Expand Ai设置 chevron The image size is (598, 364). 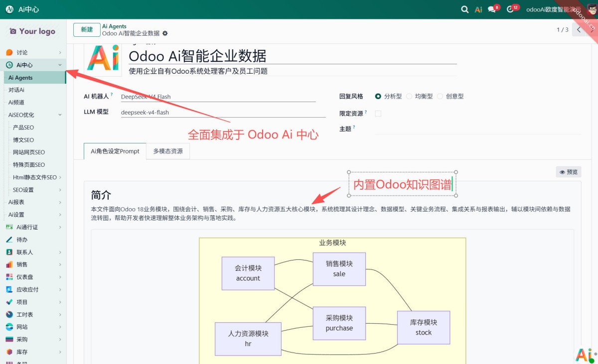pos(60,215)
